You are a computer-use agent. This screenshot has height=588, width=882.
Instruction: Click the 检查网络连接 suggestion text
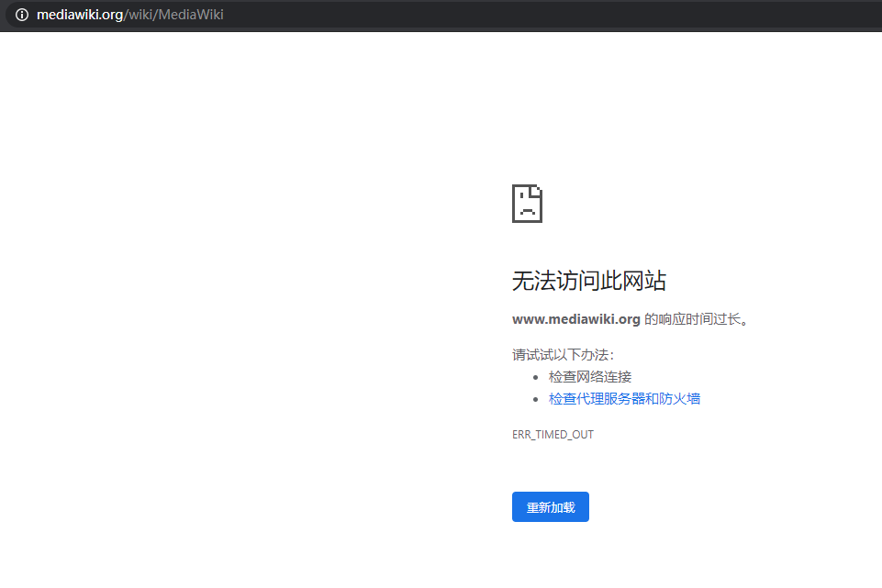pos(590,377)
